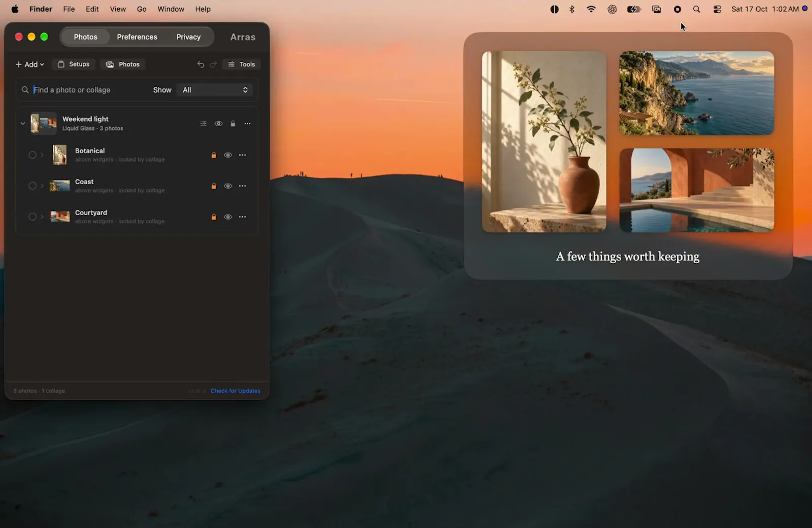
Task: Click the redo arrow icon
Action: 214,64
